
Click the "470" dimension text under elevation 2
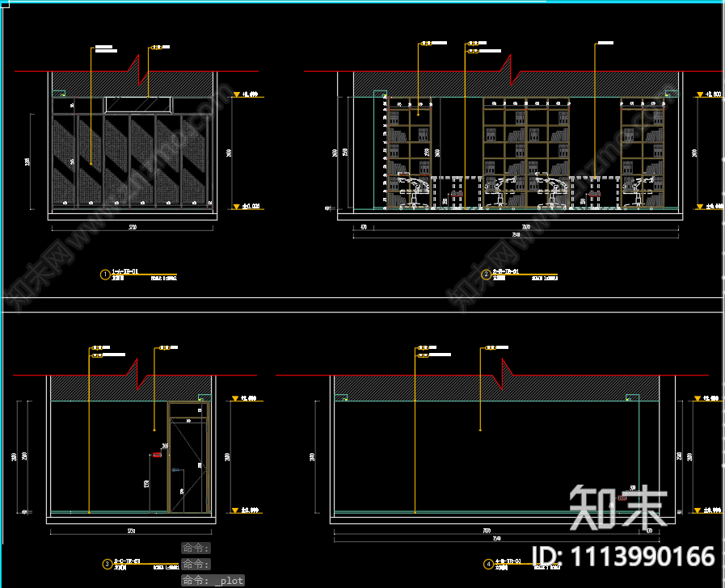[x=364, y=227]
